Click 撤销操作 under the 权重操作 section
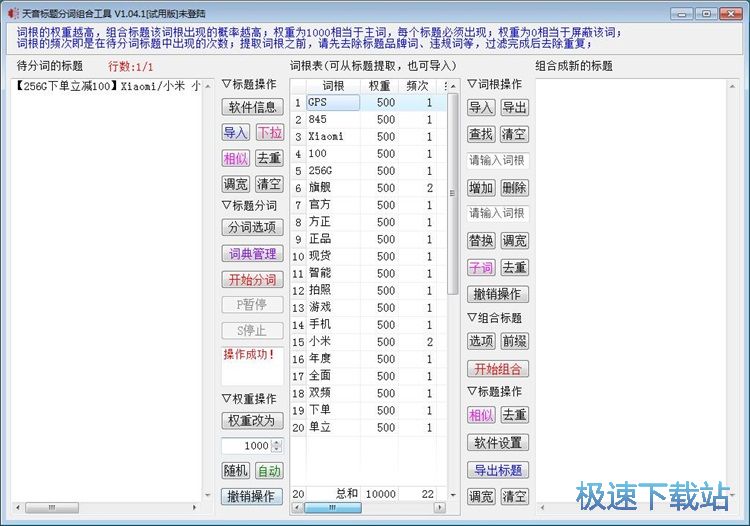 (252, 496)
